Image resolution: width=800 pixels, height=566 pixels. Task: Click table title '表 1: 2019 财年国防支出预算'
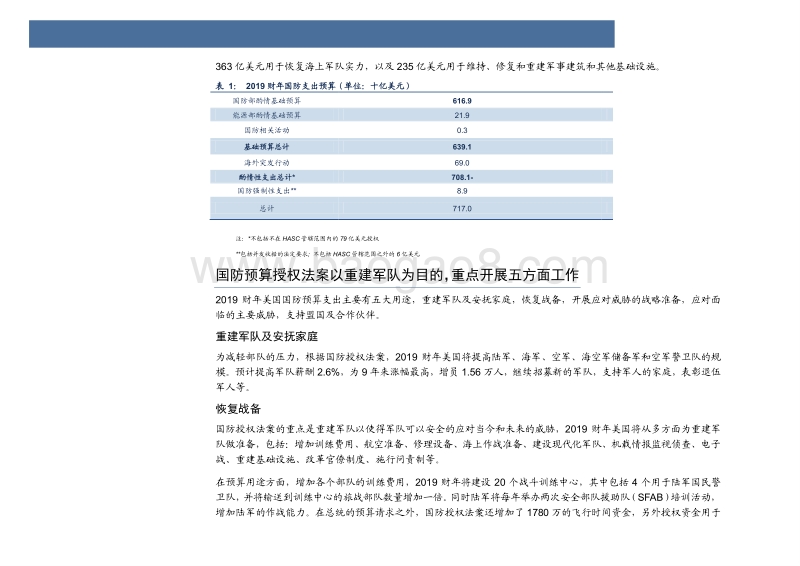[313, 86]
